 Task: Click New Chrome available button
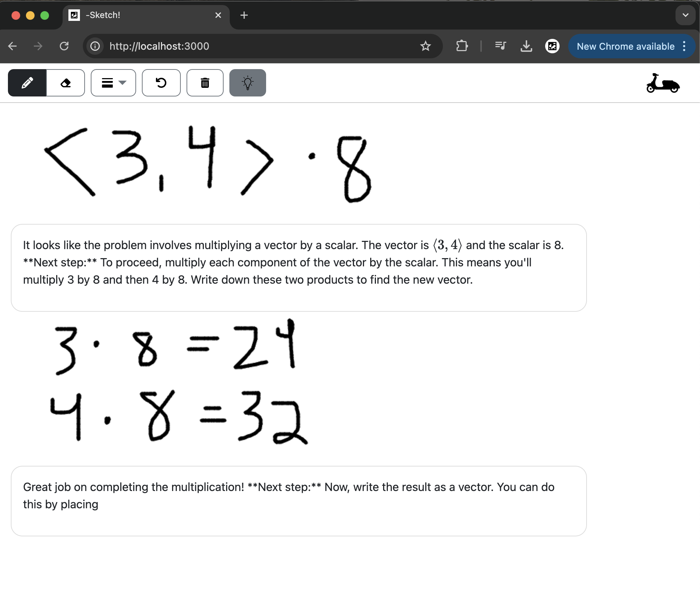point(625,46)
